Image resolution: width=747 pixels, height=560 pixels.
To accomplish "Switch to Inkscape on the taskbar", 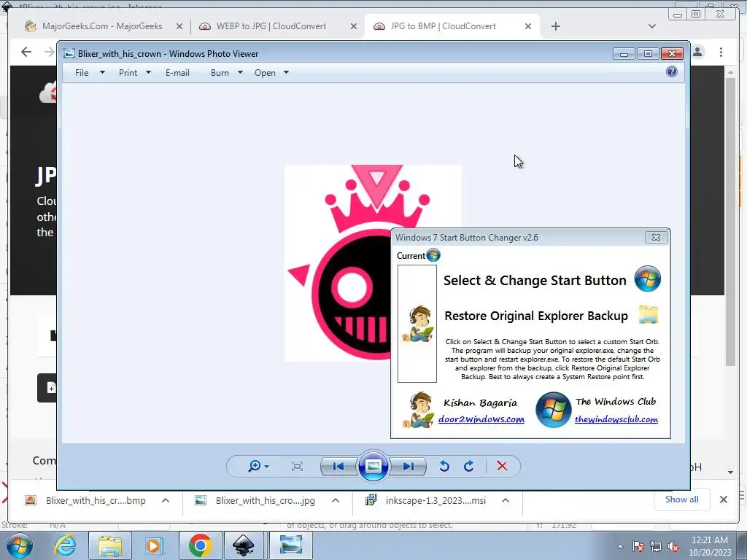I will coord(244,545).
